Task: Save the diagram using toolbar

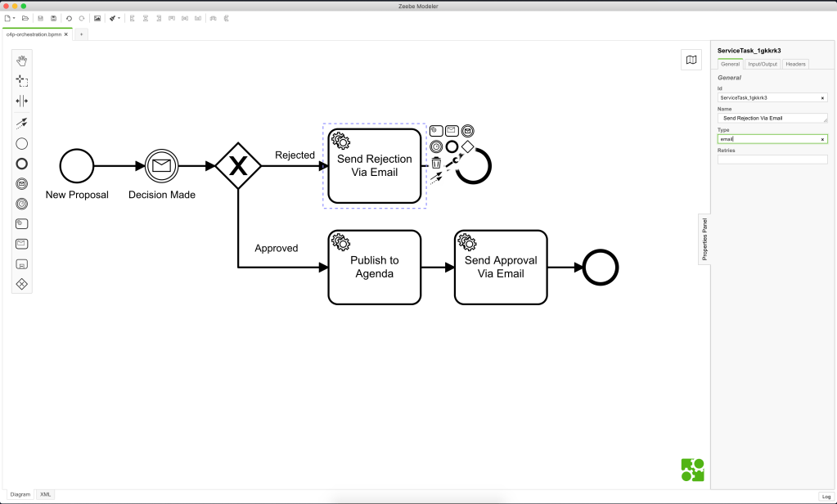Action: (40, 18)
